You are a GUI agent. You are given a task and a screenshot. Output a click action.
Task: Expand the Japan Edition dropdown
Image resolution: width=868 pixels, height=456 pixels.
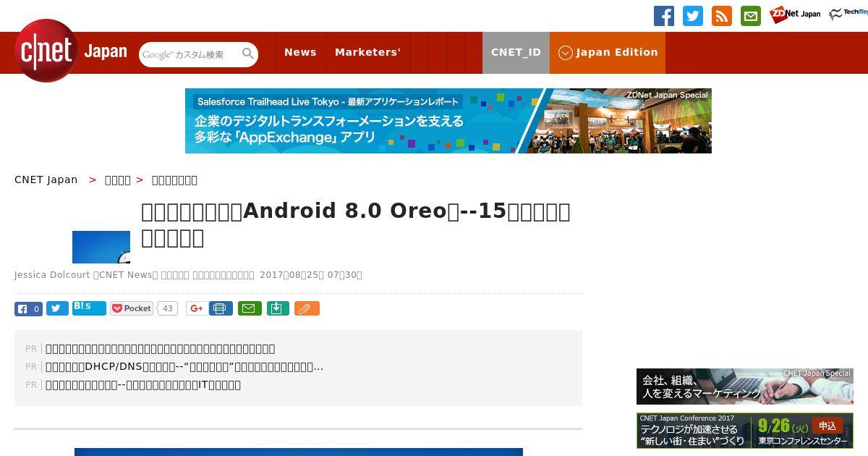point(608,52)
